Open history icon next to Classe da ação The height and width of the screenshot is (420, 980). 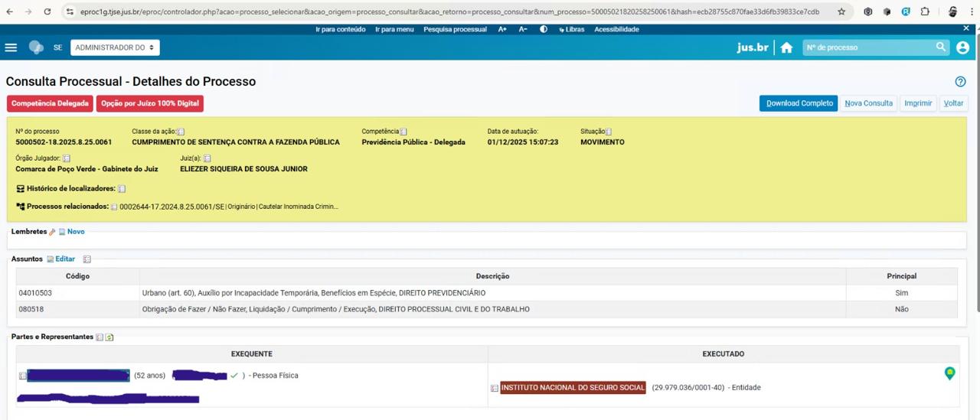coord(181,132)
